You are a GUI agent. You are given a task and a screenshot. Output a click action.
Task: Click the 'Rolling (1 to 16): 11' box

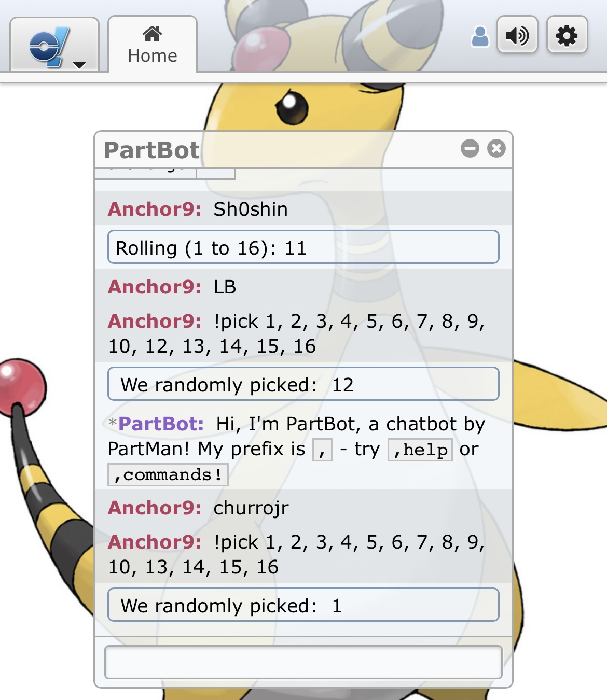pos(303,247)
